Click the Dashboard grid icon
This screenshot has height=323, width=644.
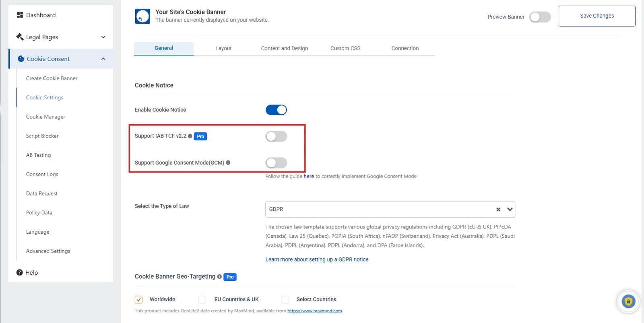pyautogui.click(x=20, y=15)
